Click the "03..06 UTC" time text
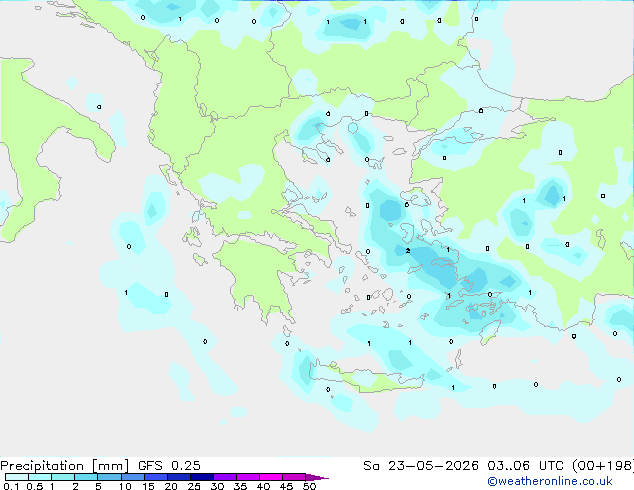 [525, 466]
